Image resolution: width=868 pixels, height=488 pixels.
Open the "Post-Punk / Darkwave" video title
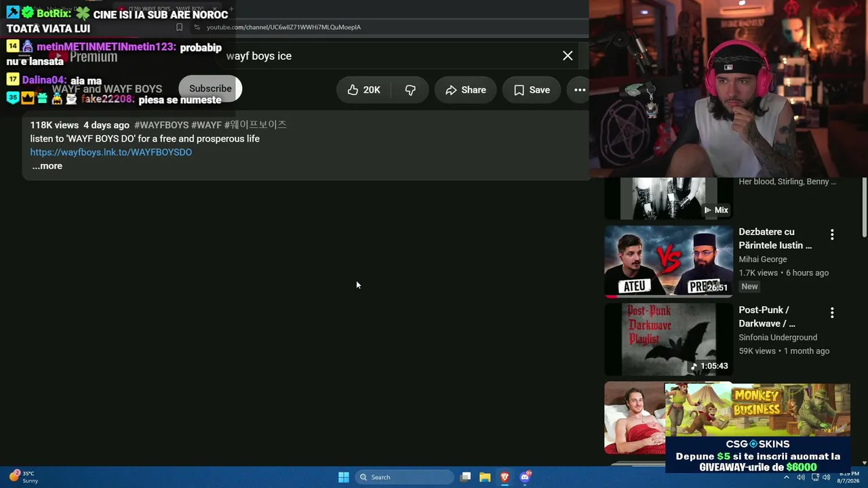pyautogui.click(x=767, y=317)
